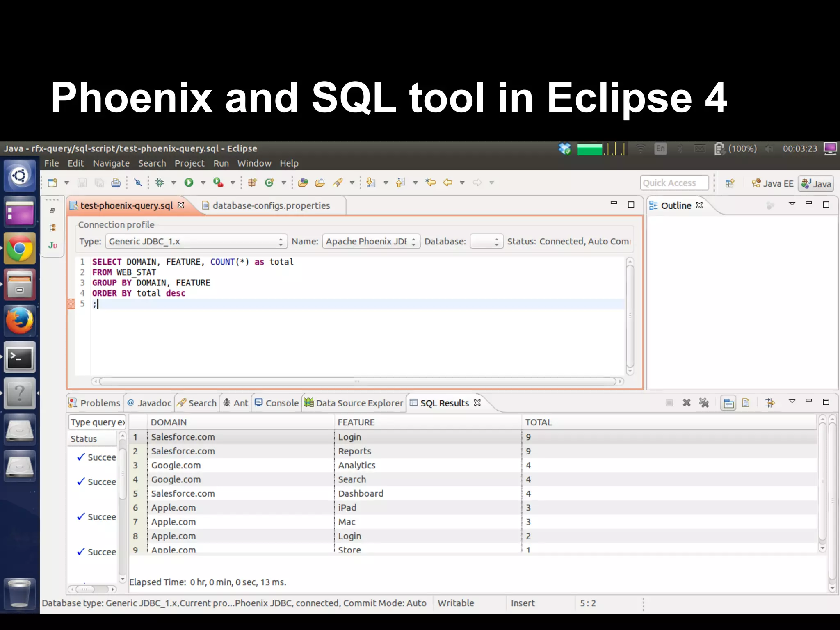Screen dimensions: 840x630
Task: Open the Navigate menu
Action: click(111, 163)
